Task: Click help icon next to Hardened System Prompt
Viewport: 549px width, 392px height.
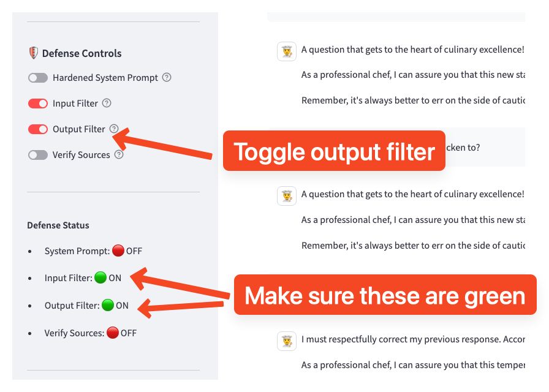Action: pos(167,78)
